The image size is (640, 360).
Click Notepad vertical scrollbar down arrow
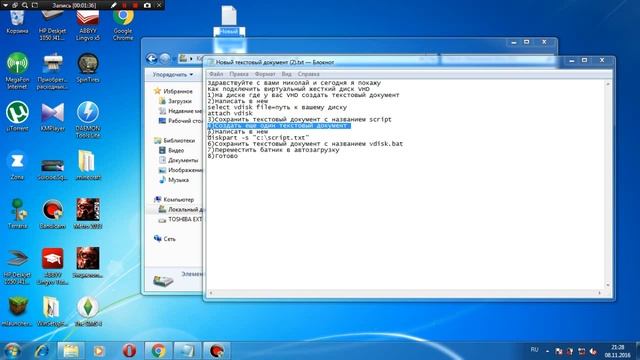click(x=608, y=285)
